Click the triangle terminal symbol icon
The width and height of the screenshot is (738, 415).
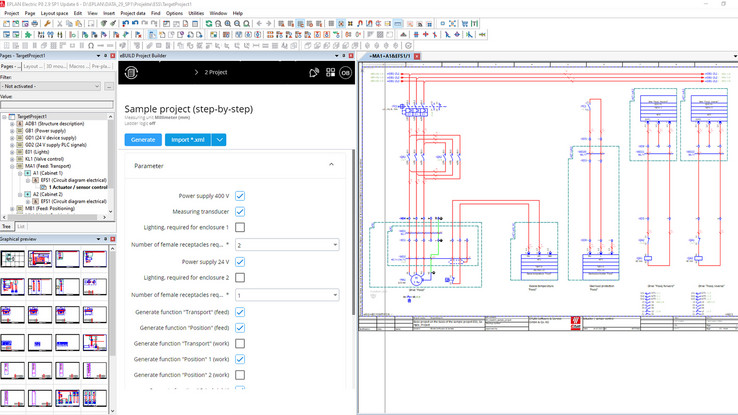click(x=403, y=34)
